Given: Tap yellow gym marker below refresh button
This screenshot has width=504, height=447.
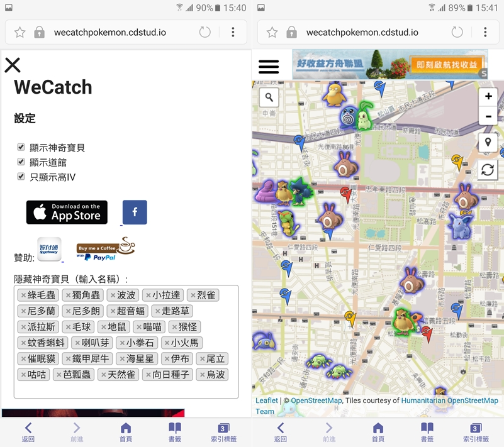Looking at the screenshot, I should [457, 162].
